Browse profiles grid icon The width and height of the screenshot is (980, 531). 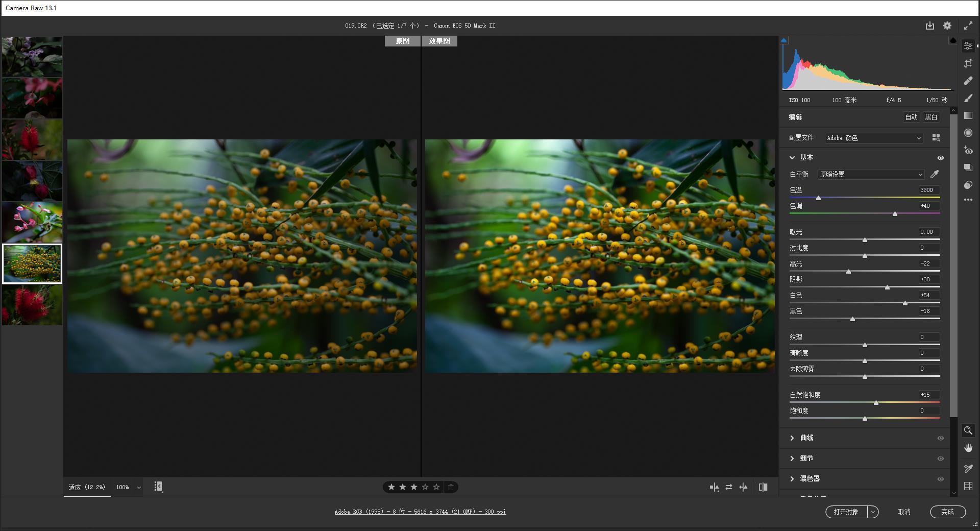(x=936, y=138)
